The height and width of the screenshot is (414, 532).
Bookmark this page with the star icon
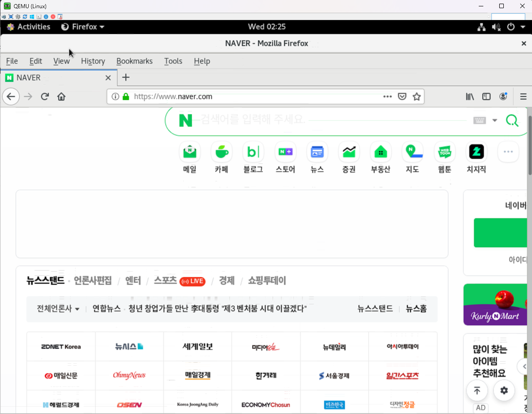coord(417,96)
